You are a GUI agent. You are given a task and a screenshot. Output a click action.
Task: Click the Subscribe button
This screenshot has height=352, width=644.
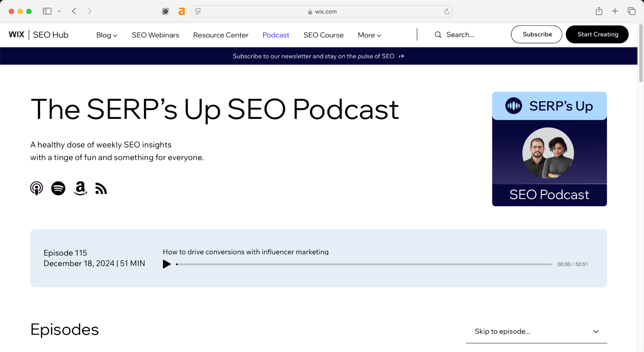pyautogui.click(x=536, y=34)
